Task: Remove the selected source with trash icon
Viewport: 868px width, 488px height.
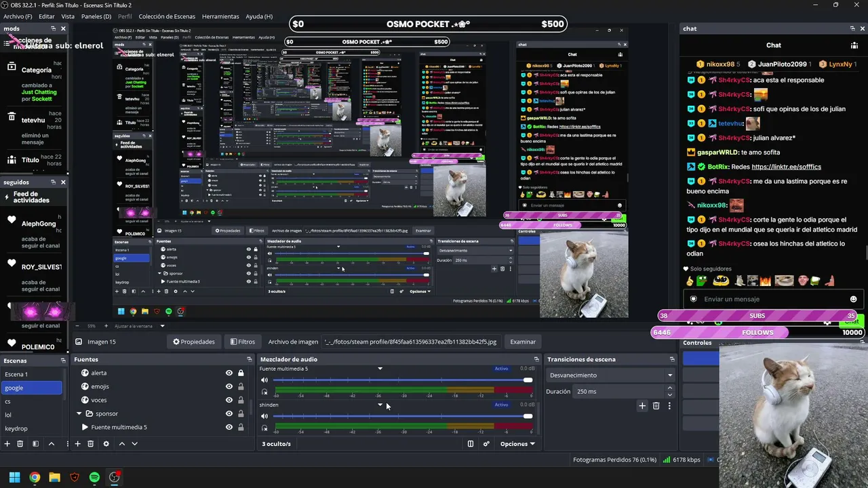Action: [x=90, y=444]
